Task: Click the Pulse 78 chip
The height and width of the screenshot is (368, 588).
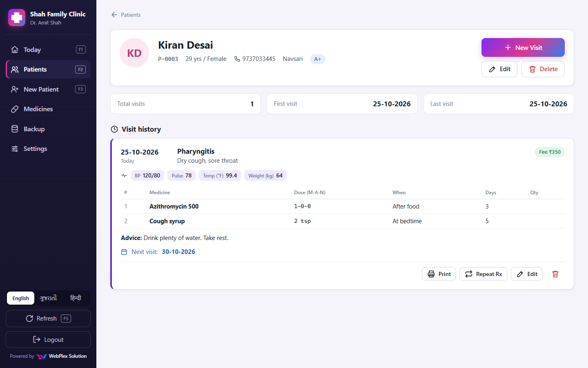Action: (182, 175)
